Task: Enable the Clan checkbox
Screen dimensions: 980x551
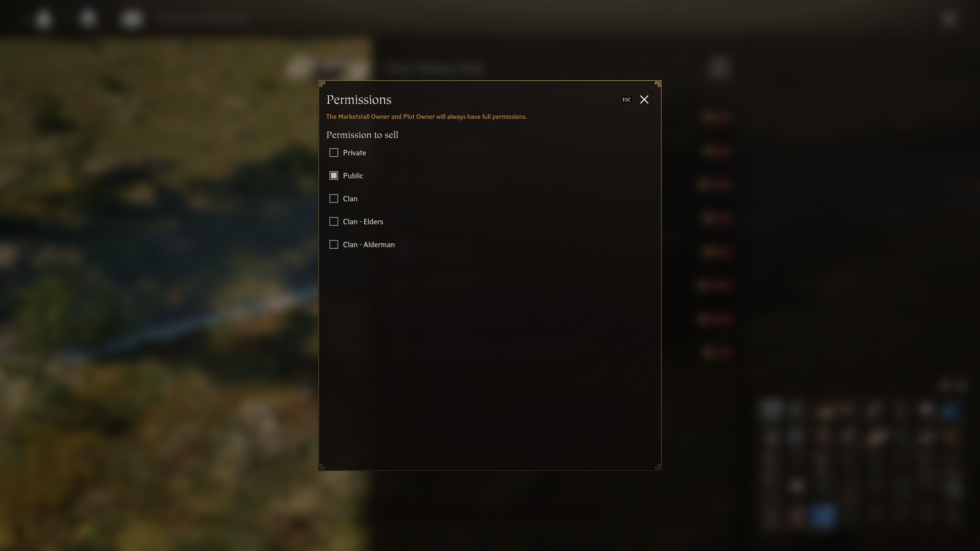Action: (x=334, y=198)
